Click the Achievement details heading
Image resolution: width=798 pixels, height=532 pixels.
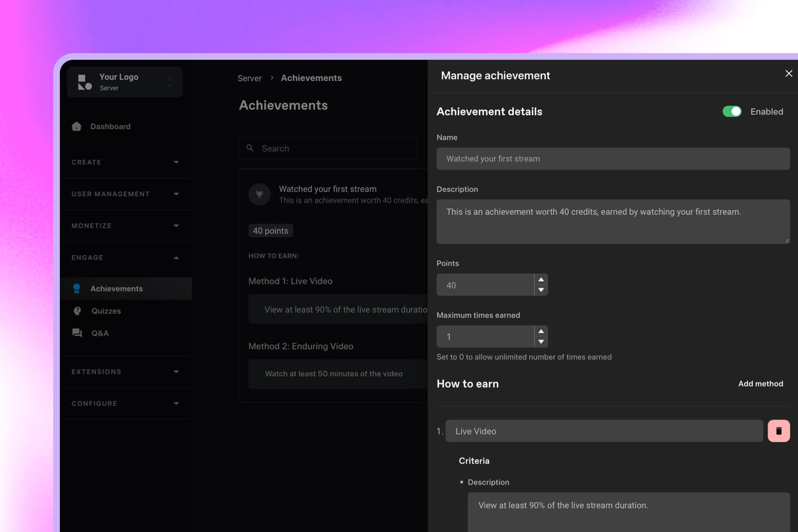[x=489, y=112]
